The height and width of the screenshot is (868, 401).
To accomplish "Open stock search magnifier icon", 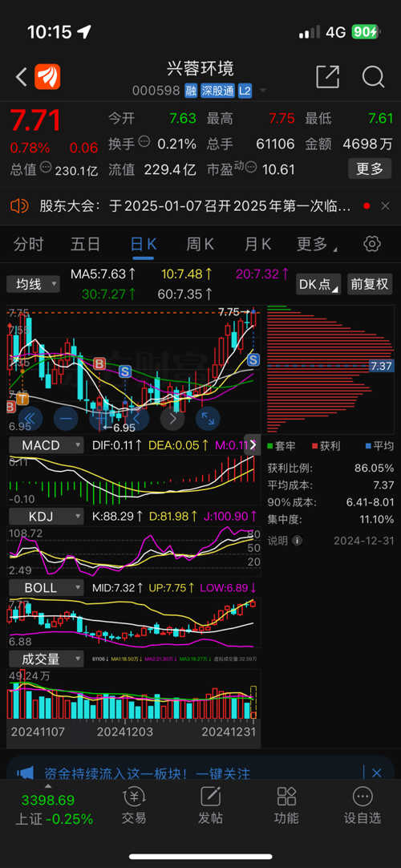I will pyautogui.click(x=374, y=76).
